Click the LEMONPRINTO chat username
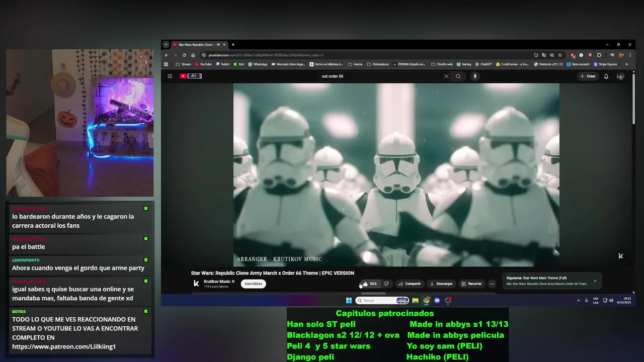Image resolution: width=644 pixels, height=362 pixels. click(x=26, y=260)
